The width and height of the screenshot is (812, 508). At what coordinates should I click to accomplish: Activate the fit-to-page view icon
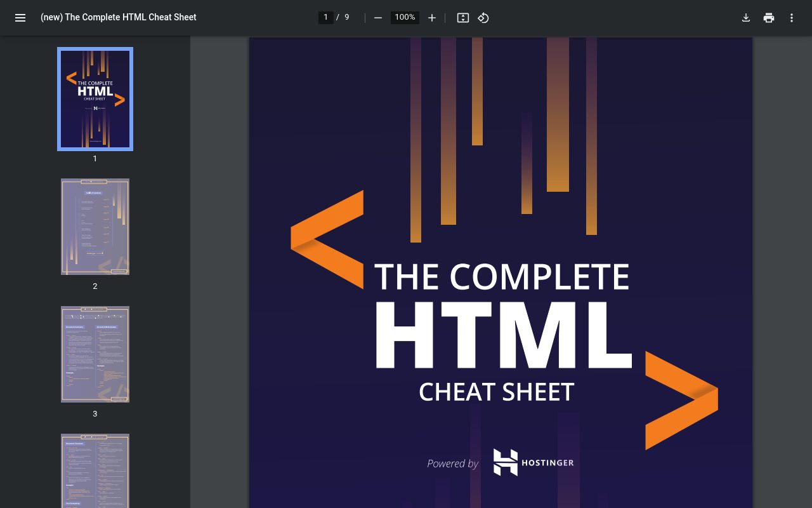point(462,18)
